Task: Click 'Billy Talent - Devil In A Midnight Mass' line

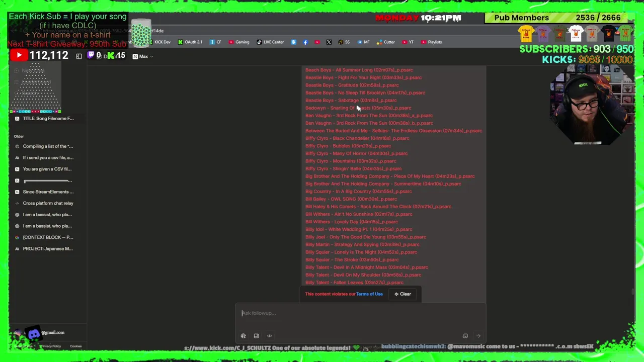Action: (x=367, y=267)
